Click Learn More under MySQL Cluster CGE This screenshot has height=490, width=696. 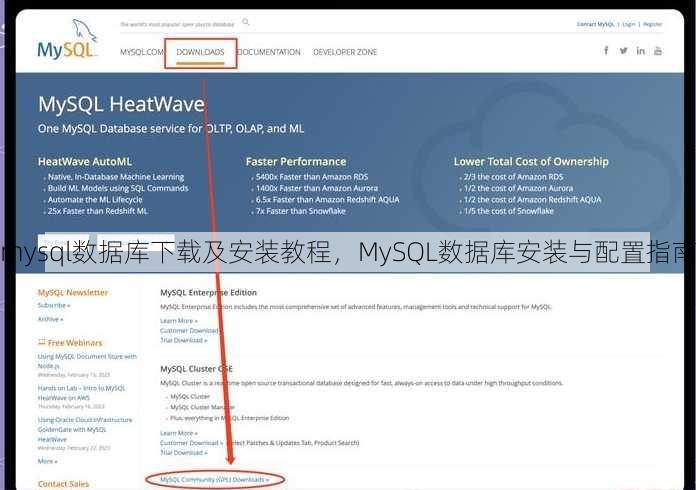178,433
